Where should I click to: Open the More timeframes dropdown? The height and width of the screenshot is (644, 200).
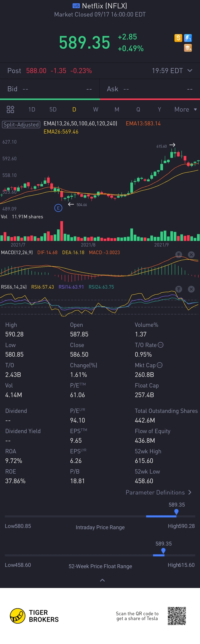186,109
